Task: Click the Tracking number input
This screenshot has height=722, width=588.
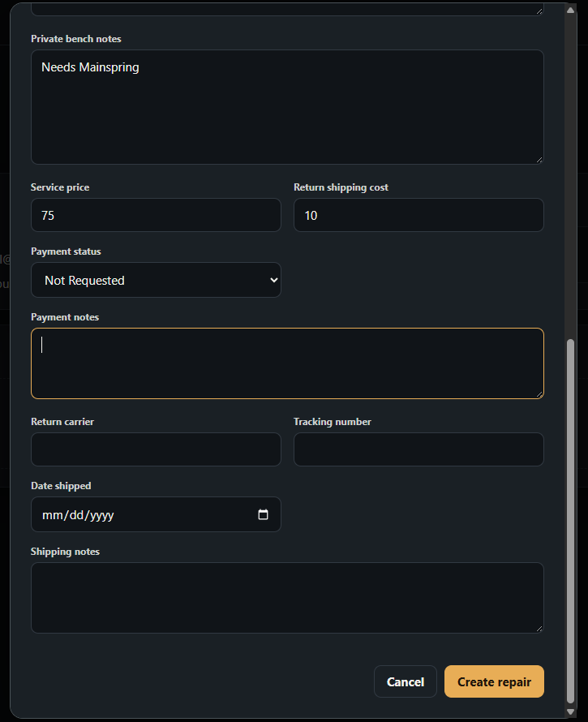Action: (418, 449)
